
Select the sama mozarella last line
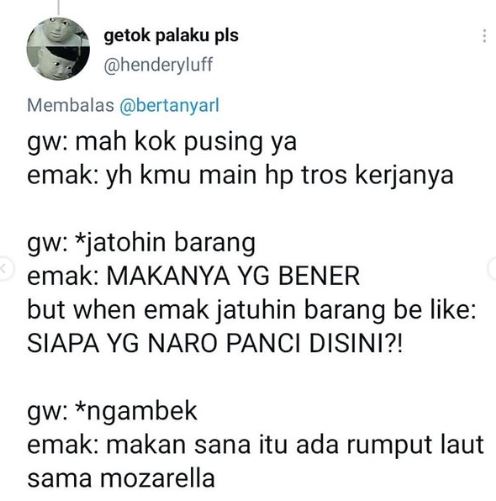pyautogui.click(x=121, y=479)
